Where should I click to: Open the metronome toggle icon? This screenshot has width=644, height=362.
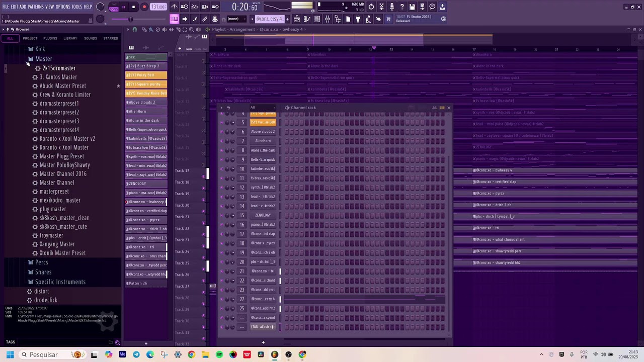click(174, 7)
